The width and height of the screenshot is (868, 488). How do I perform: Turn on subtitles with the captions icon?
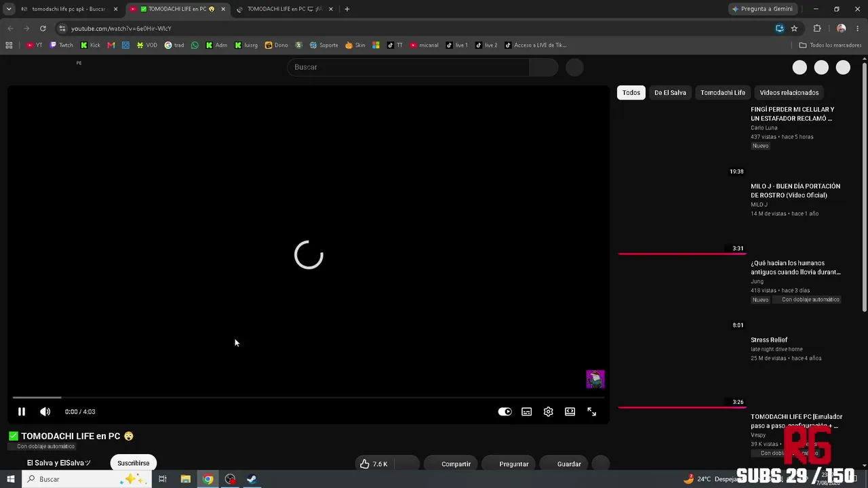(x=526, y=411)
